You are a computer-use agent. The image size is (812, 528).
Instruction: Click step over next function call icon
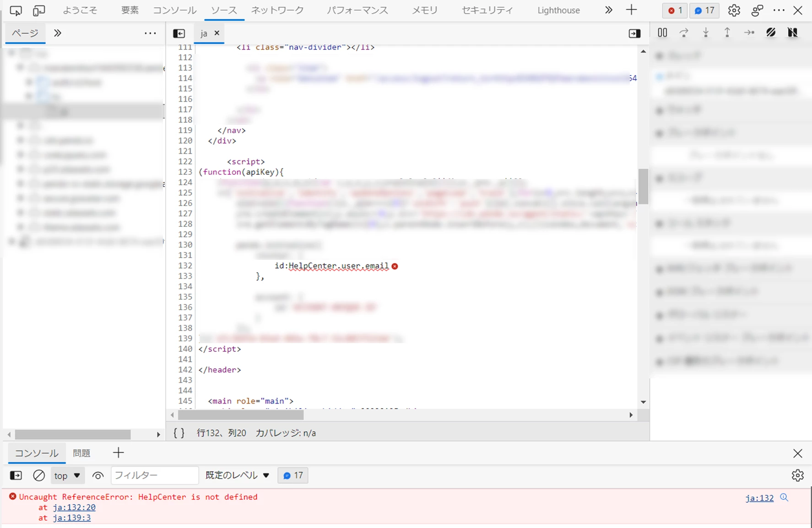tap(684, 32)
